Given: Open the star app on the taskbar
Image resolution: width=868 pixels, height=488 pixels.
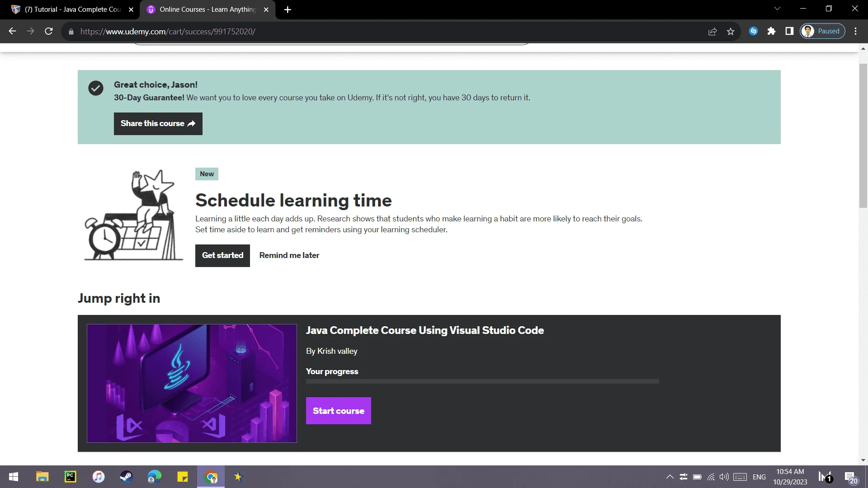Looking at the screenshot, I should [x=238, y=477].
